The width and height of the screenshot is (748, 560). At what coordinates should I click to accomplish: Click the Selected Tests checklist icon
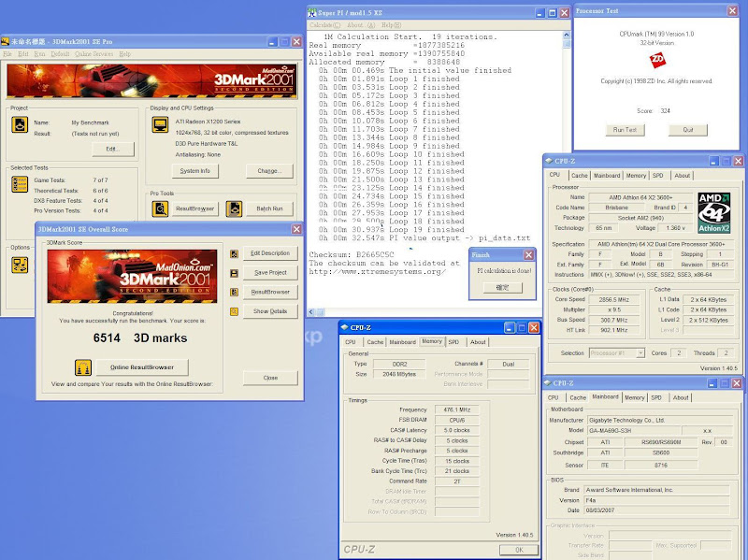[20, 184]
